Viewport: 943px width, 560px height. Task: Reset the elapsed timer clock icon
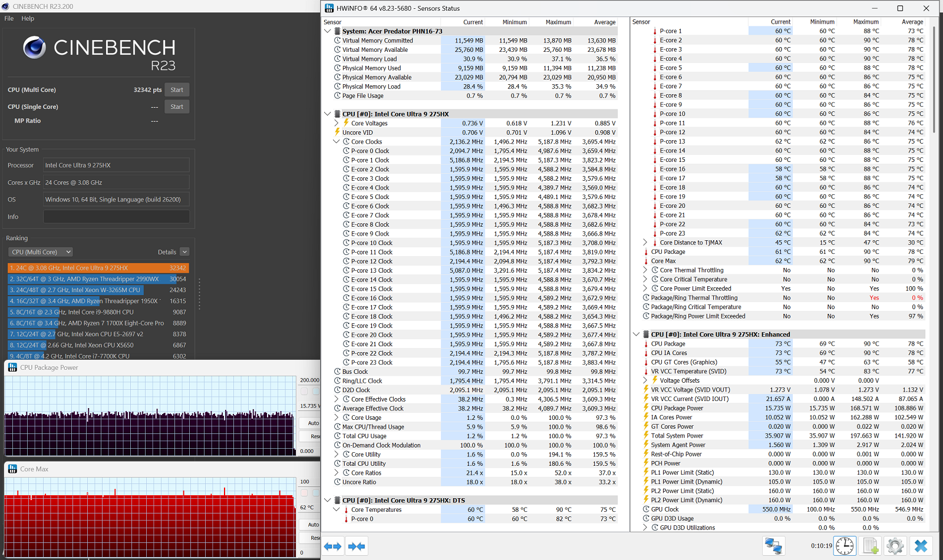point(845,546)
